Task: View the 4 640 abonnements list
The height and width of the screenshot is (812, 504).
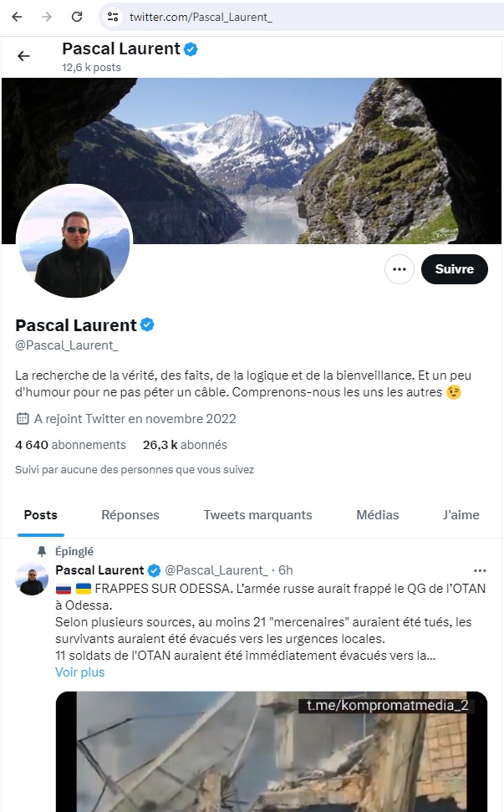Action: coord(70,445)
